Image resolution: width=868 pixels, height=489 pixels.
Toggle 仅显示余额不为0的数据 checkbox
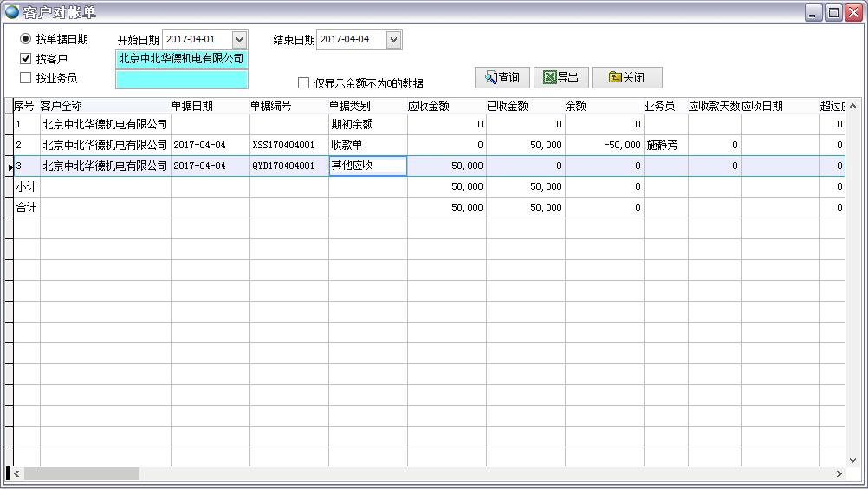point(303,83)
